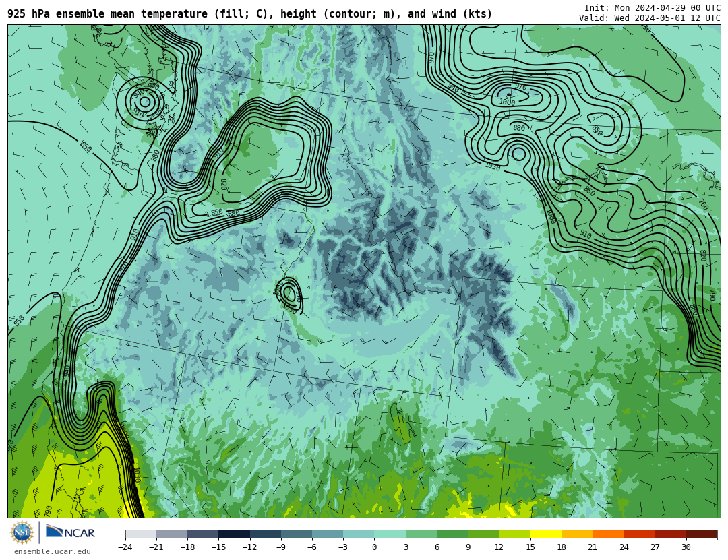Click the -12 colorbar tick label

250,547
